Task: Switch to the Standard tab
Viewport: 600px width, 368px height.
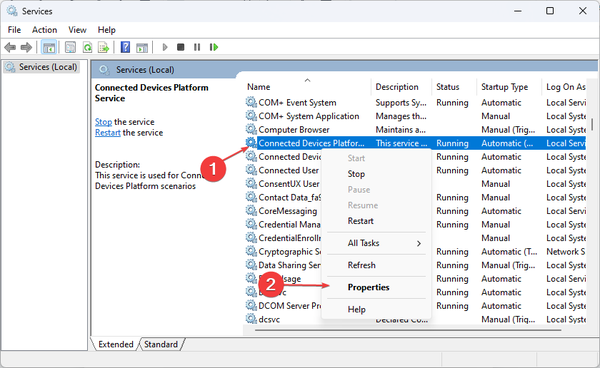Action: (x=161, y=344)
